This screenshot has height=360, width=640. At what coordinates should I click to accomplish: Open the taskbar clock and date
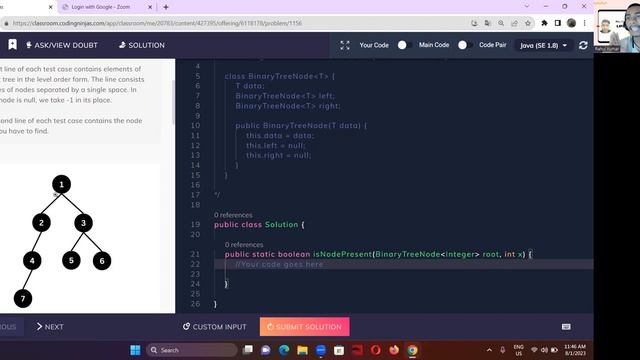click(x=575, y=350)
